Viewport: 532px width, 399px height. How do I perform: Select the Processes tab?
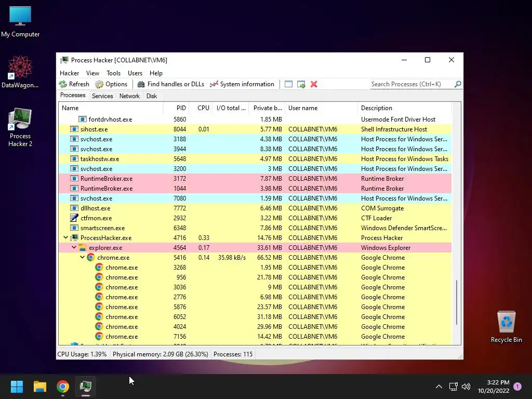[73, 95]
